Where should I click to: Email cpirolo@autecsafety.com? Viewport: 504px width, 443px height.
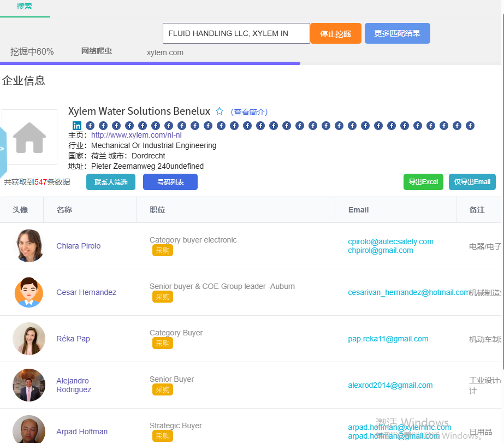pos(390,241)
